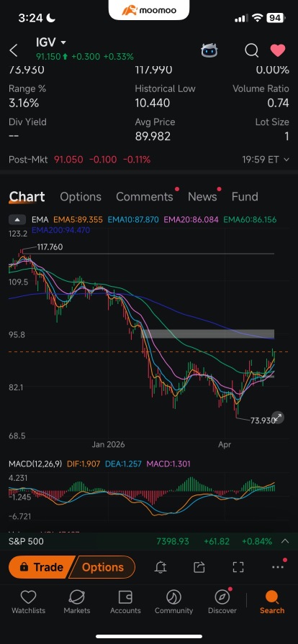298x644 pixels.
Task: Tap the moomoo logo at top
Action: [x=149, y=10]
